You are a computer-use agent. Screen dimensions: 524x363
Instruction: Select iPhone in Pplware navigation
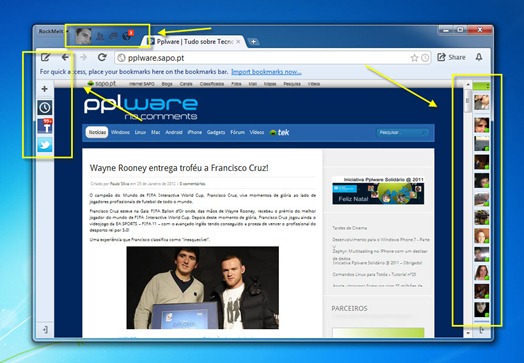point(194,132)
